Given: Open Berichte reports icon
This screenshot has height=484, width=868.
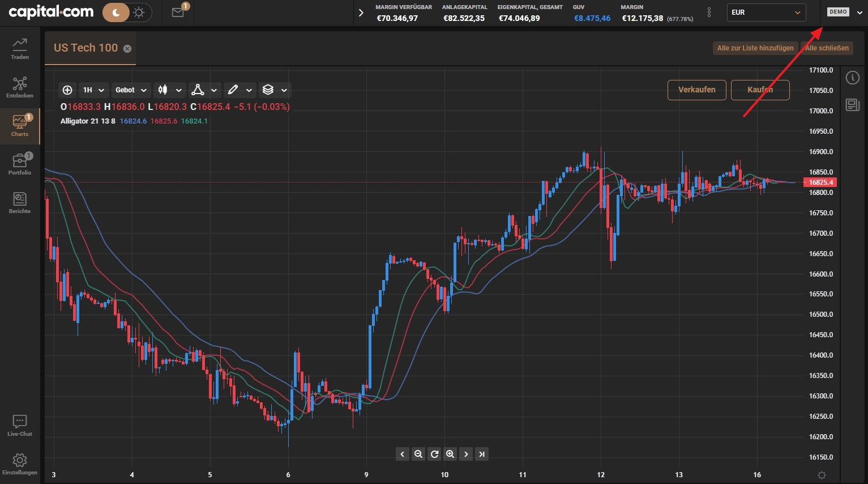Looking at the screenshot, I should pos(20,203).
